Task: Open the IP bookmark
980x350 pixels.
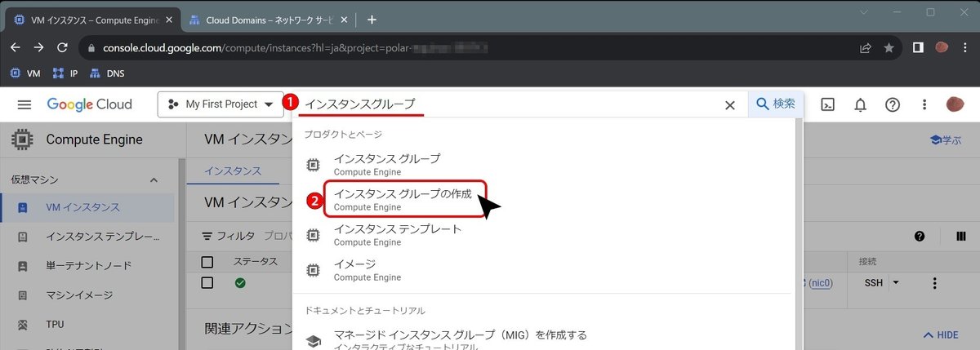Action: [x=65, y=73]
